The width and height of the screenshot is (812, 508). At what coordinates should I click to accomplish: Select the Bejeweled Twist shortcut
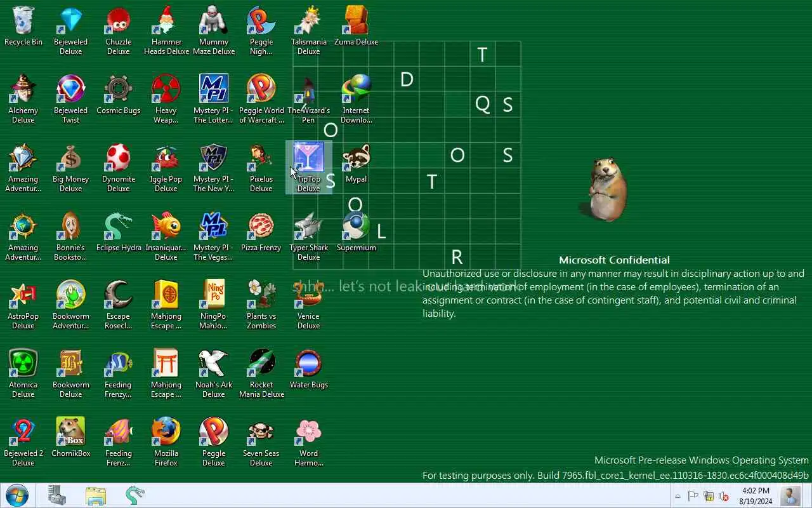click(x=71, y=99)
